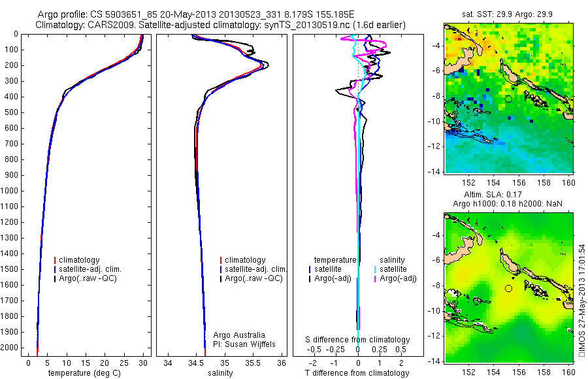Click the float position circle on SST map
588x379 pixels.
pyautogui.click(x=508, y=99)
